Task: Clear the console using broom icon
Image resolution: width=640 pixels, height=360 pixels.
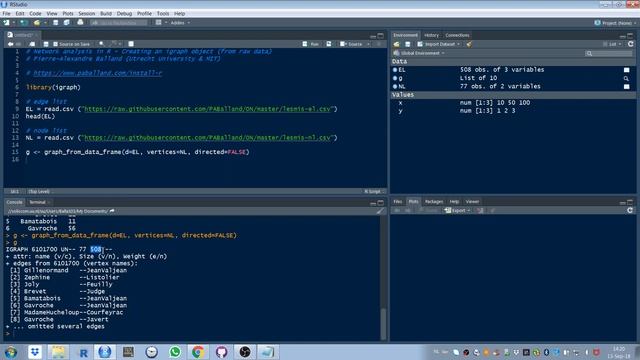Action: point(380,211)
